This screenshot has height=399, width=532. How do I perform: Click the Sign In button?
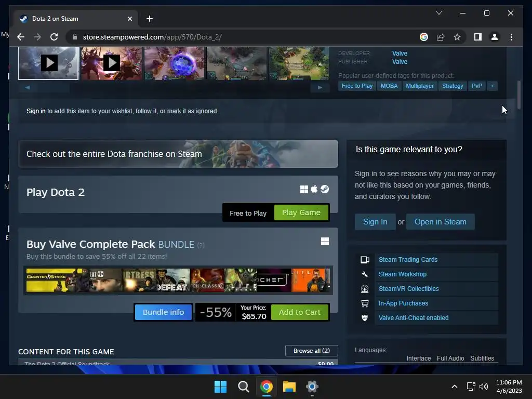[375, 222]
